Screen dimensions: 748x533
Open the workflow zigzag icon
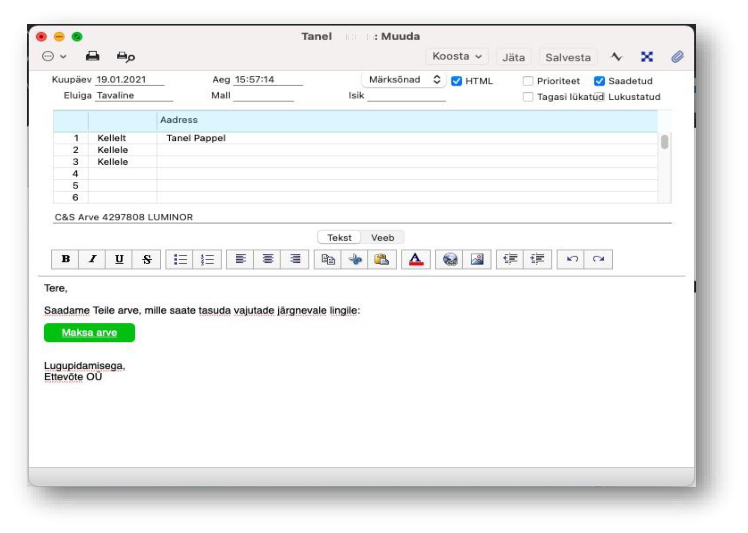coord(616,57)
